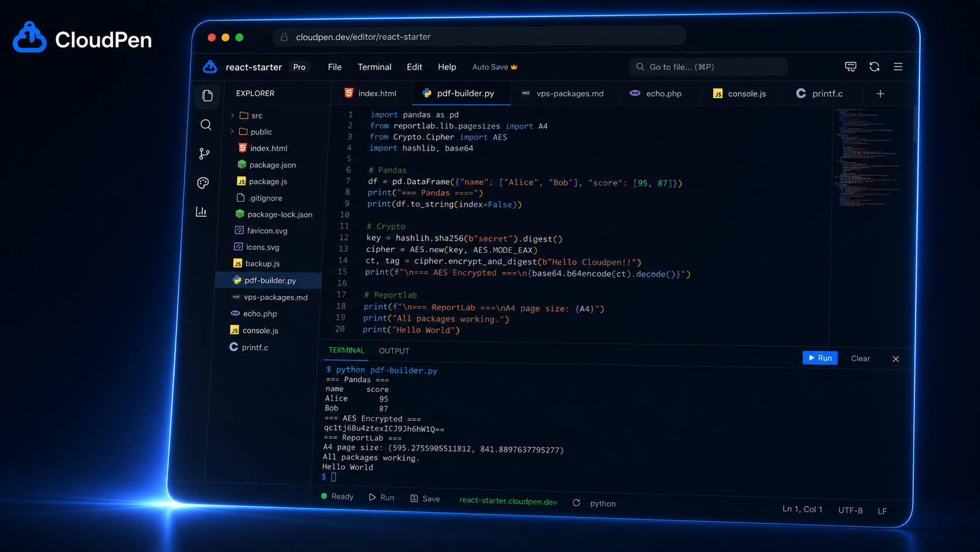Switch to the echo.php tab

[x=656, y=94]
